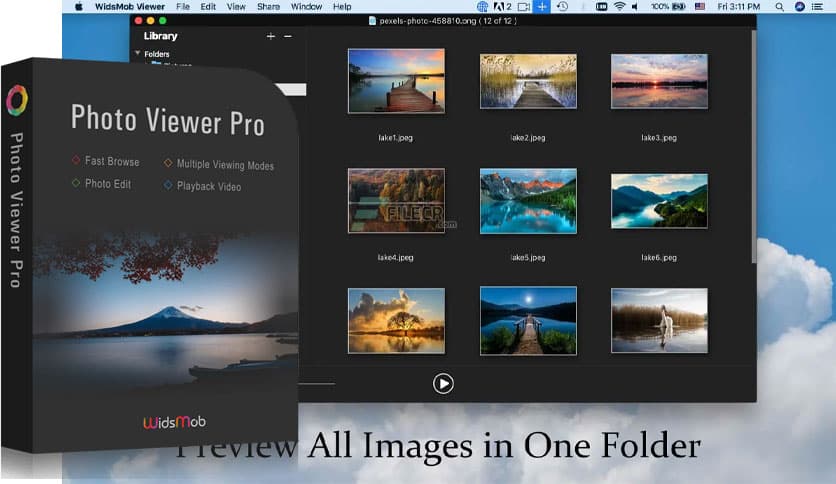Screen dimensions: 836x484
Task: Open Notification Center list icon
Action: tap(817, 6)
